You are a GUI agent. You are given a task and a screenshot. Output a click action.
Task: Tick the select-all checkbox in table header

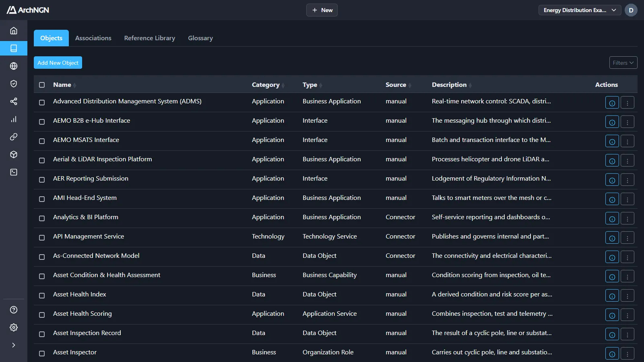pos(42,85)
